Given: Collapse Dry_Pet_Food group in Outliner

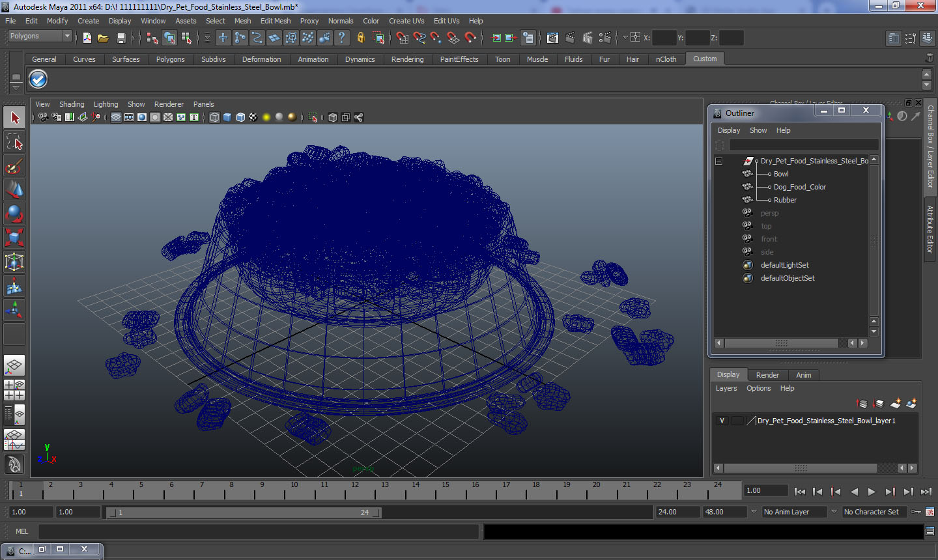Looking at the screenshot, I should coord(719,161).
